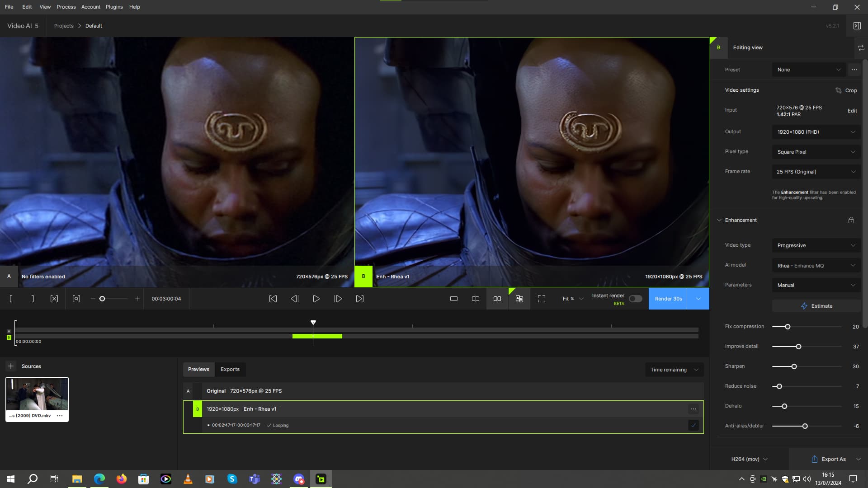The image size is (868, 488).
Task: Open the AI model dropdown
Action: click(x=816, y=266)
